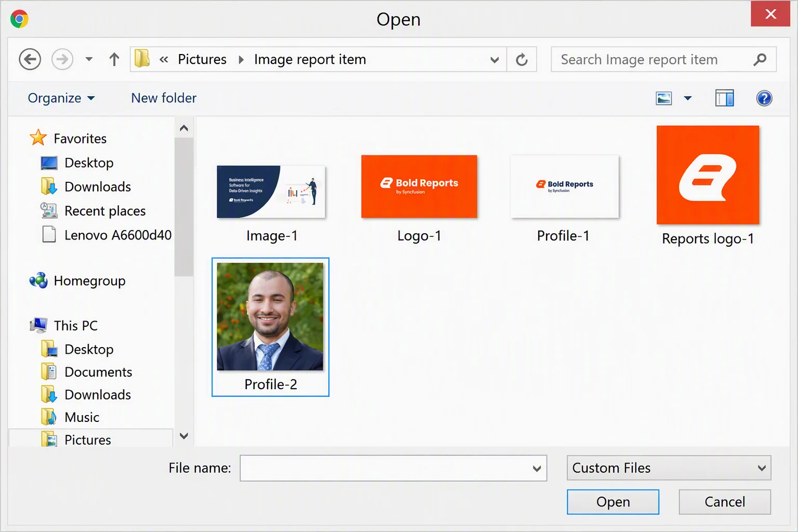Select This PC in navigation pane
Viewport: 798px width, 532px height.
tap(64, 325)
